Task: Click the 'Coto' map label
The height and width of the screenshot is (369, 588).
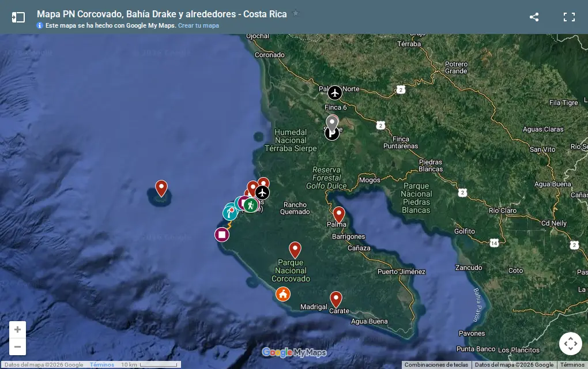Action: (x=515, y=270)
